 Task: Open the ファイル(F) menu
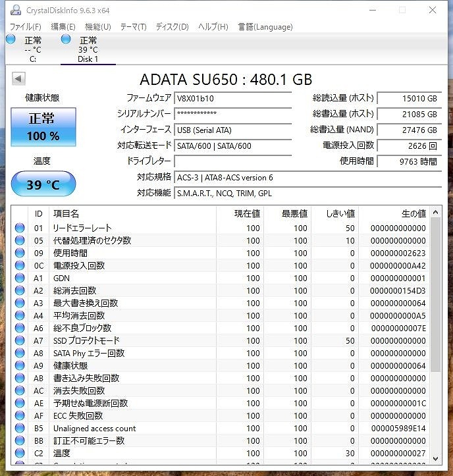click(x=25, y=27)
